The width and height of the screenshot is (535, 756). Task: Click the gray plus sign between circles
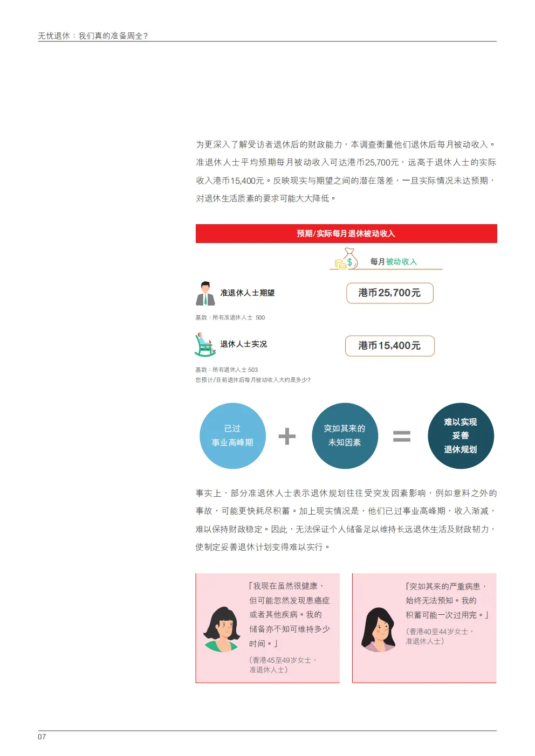click(x=287, y=436)
